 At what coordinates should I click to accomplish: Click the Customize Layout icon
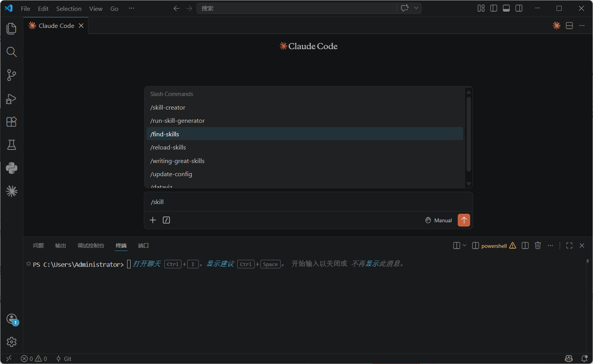481,8
